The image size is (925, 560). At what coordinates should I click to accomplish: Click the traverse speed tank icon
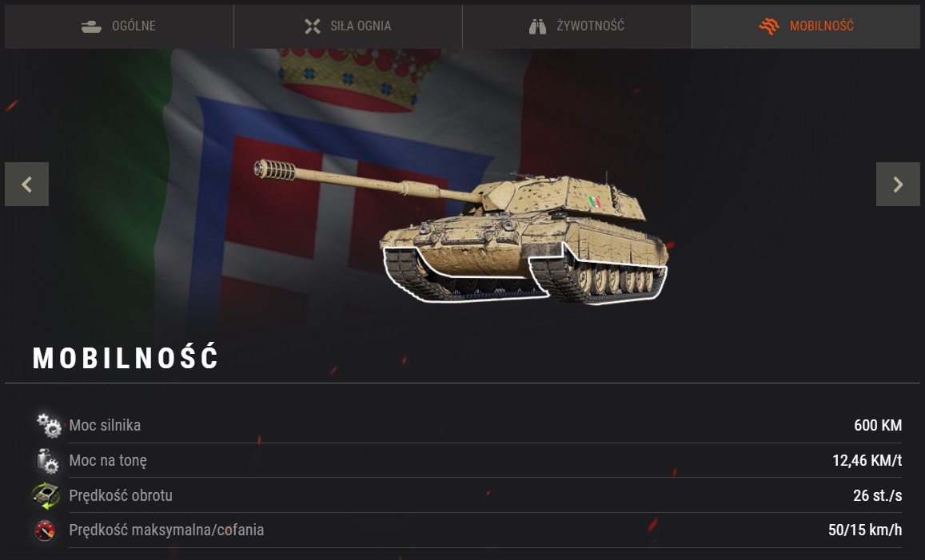pyautogui.click(x=46, y=495)
